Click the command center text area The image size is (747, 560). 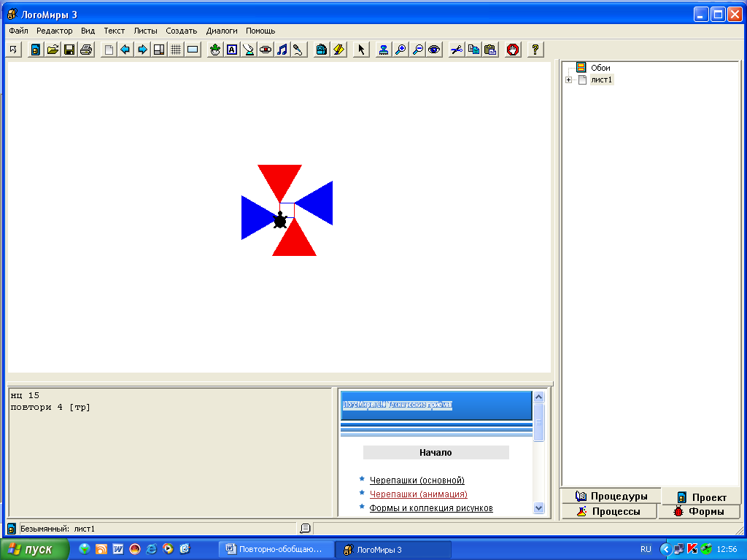(170, 452)
